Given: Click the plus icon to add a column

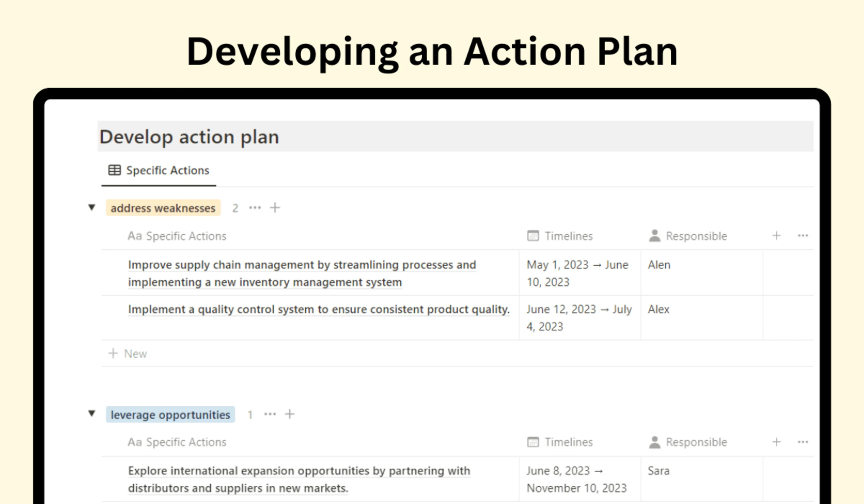Looking at the screenshot, I should (x=776, y=236).
